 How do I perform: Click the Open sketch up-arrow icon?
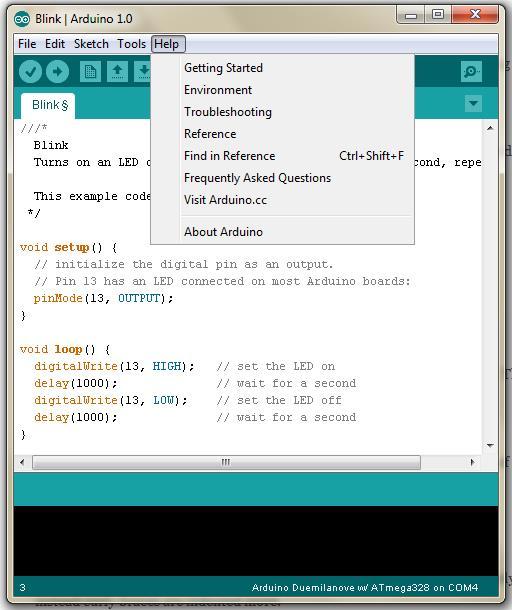pos(117,72)
